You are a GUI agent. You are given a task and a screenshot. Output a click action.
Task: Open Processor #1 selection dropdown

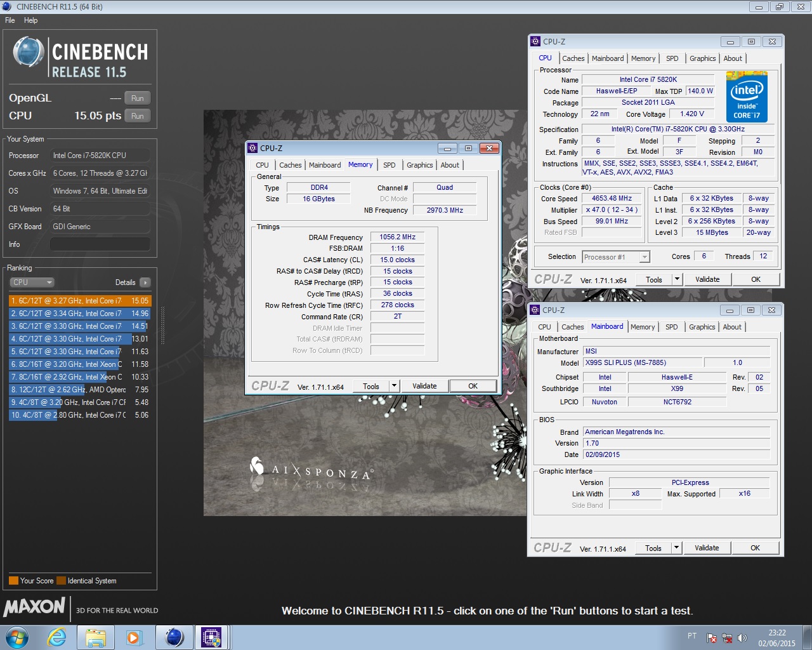(616, 257)
